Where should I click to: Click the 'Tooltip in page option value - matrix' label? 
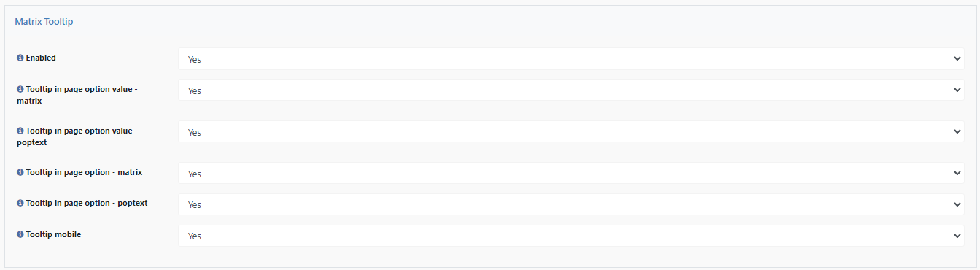click(81, 94)
